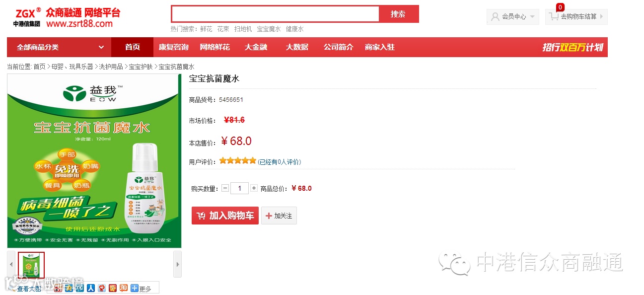Click the ZGX 众商融通 site logo
The width and height of the screenshot is (644, 295).
tap(67, 17)
